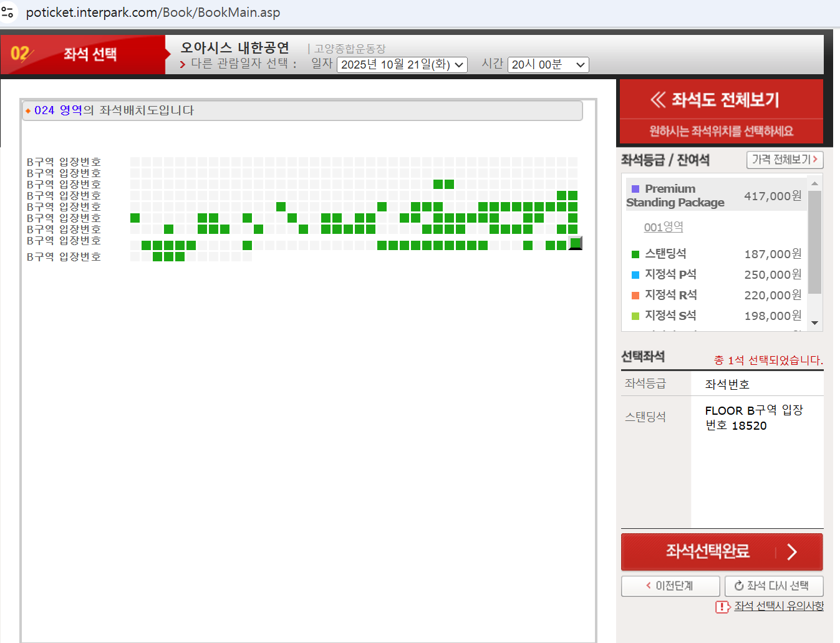Click seat grade list scroll down arrow
Viewport: 840px width, 643px height.
click(x=814, y=323)
